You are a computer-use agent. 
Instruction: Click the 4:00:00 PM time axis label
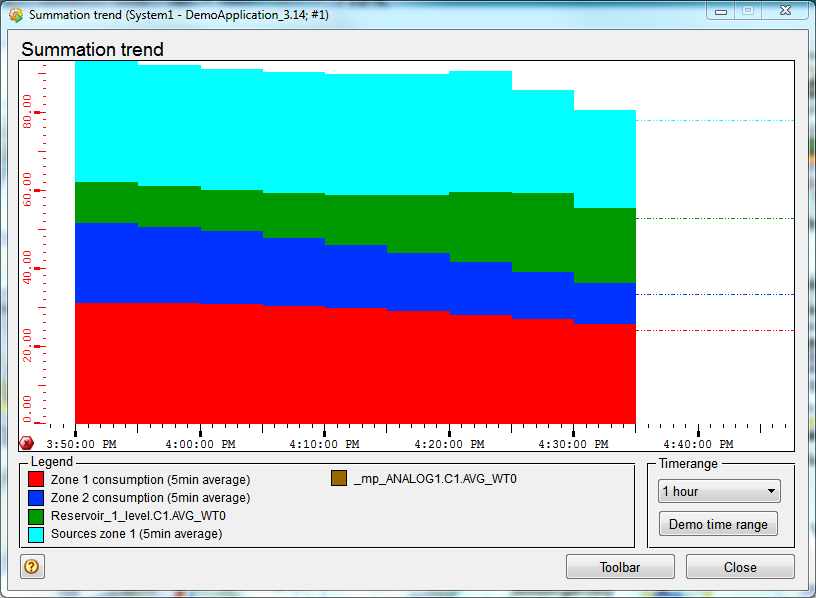(200, 444)
